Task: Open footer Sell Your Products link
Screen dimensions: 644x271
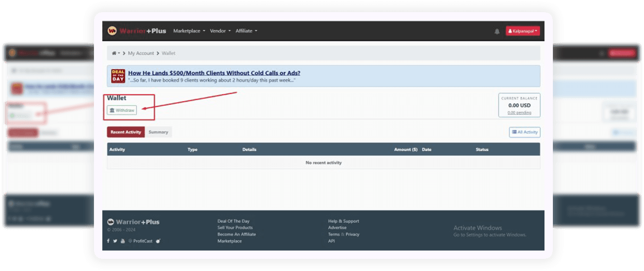Action: [235, 228]
